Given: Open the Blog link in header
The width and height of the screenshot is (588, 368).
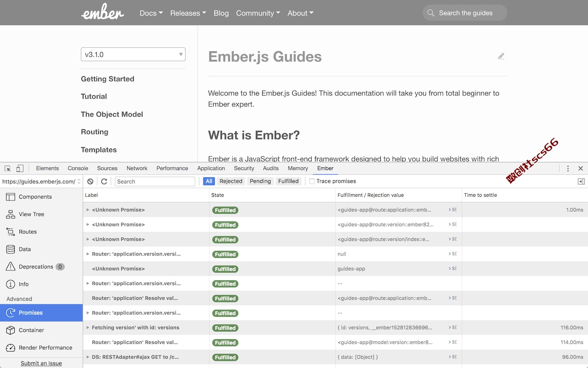Looking at the screenshot, I should click(221, 13).
